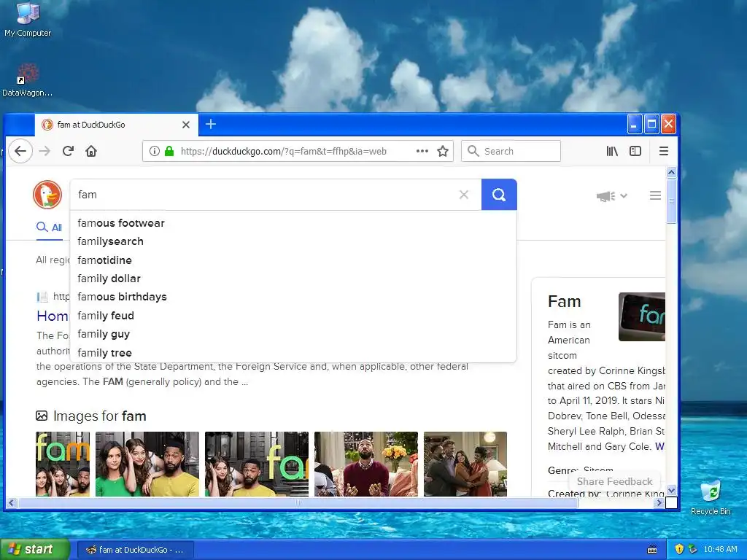Click the horizontal scrollbar thumb

[x=298, y=502]
